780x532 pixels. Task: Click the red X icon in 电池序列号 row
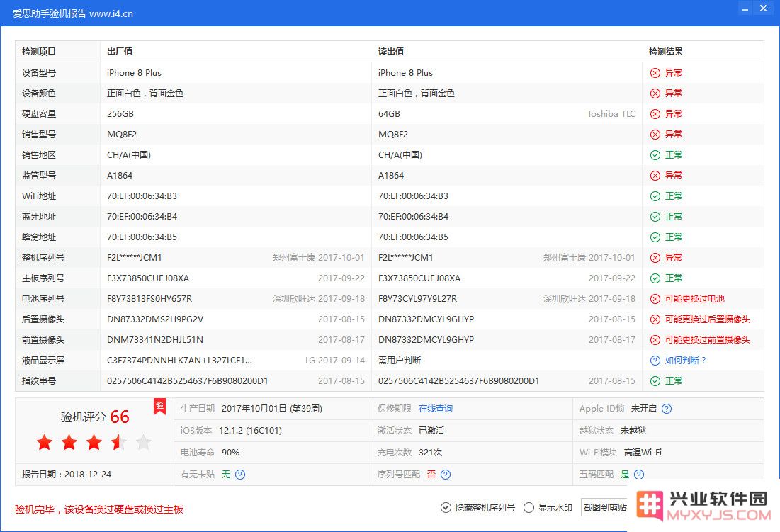tap(655, 299)
